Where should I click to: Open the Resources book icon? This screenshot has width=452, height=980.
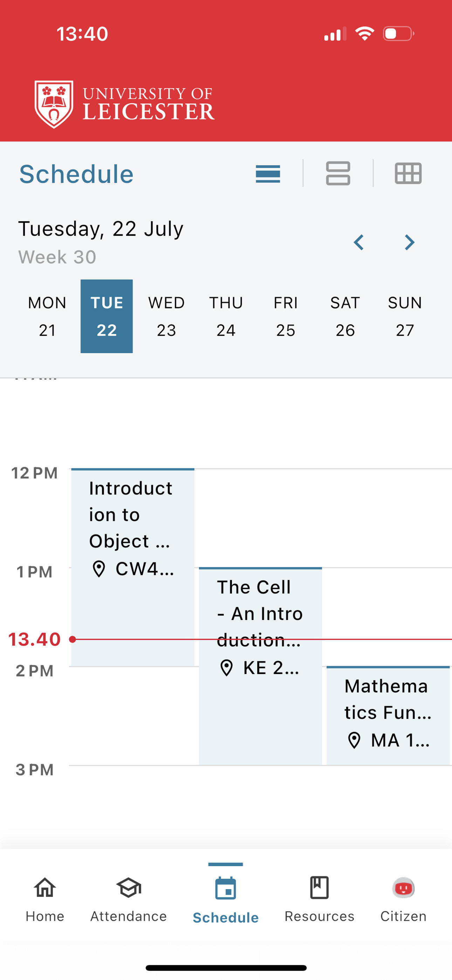(x=319, y=887)
